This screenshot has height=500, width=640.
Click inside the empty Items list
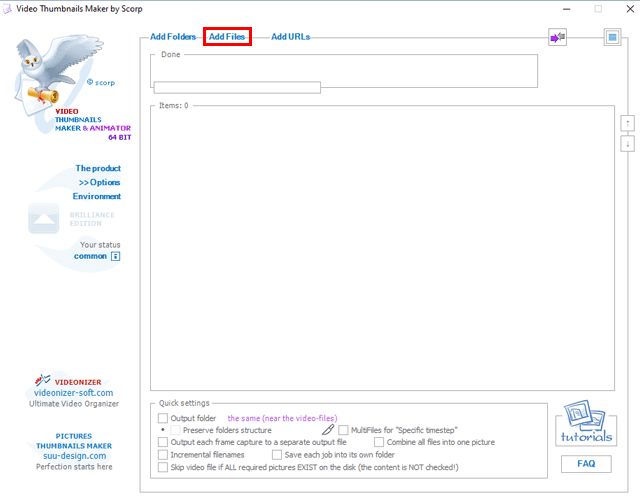[x=382, y=248]
